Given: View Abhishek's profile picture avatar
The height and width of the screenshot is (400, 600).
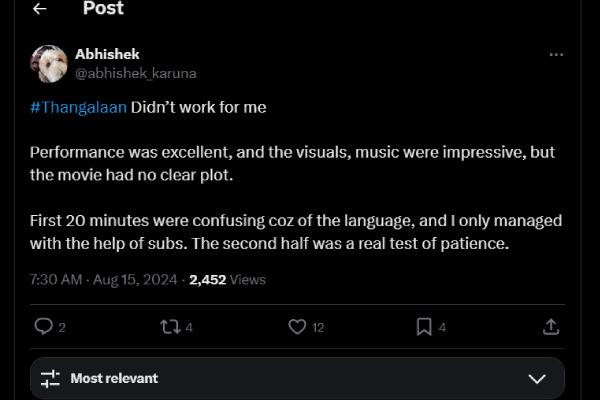Looking at the screenshot, I should [x=49, y=63].
